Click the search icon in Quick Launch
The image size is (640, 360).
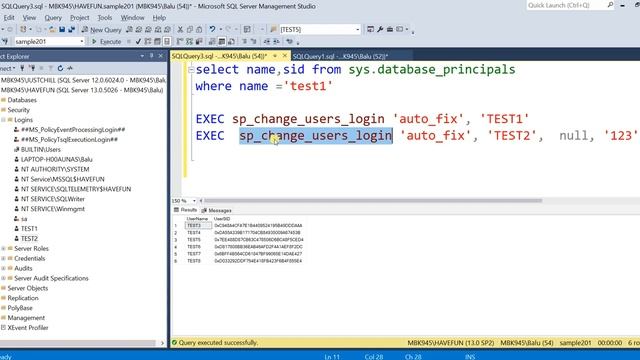coord(610,5)
